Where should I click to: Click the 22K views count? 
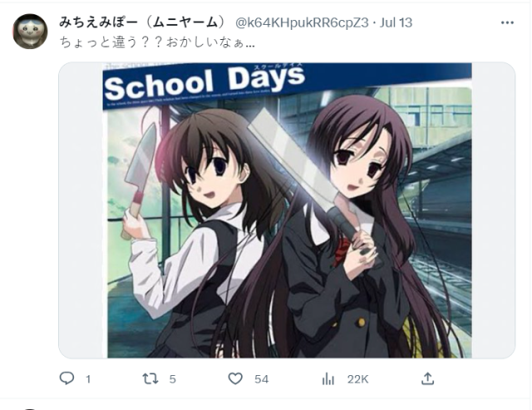tap(357, 379)
